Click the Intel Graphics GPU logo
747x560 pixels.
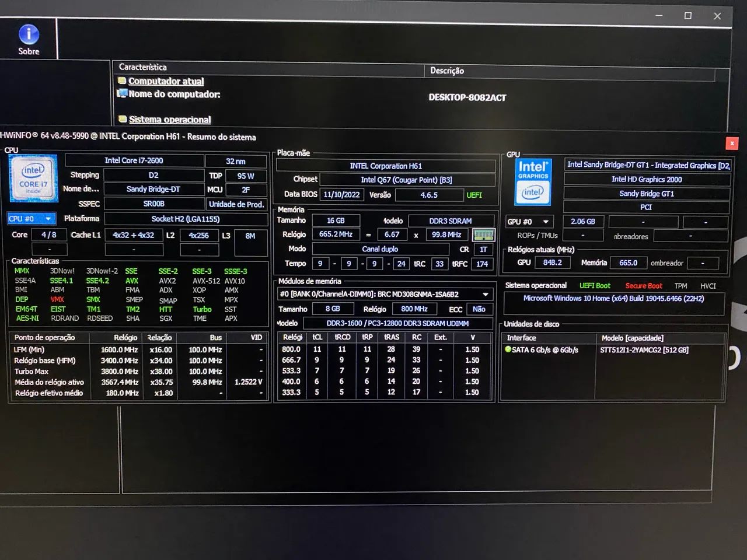533,182
